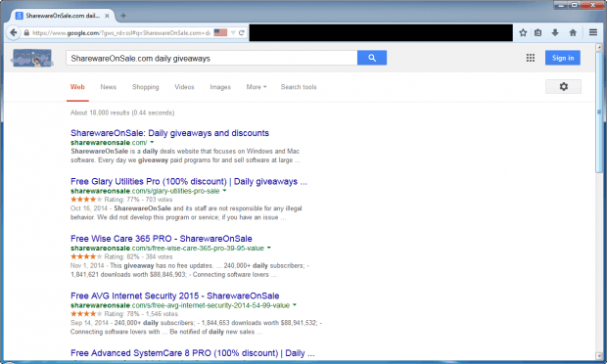The height and width of the screenshot is (364, 607).
Task: Open the search settings gear
Action: (x=563, y=87)
